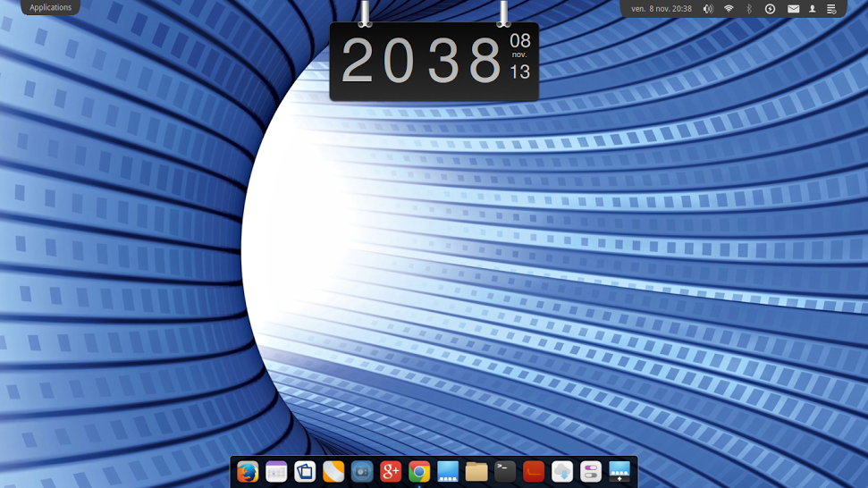Launch Google Chrome from the dock
868x488 pixels.
419,472
